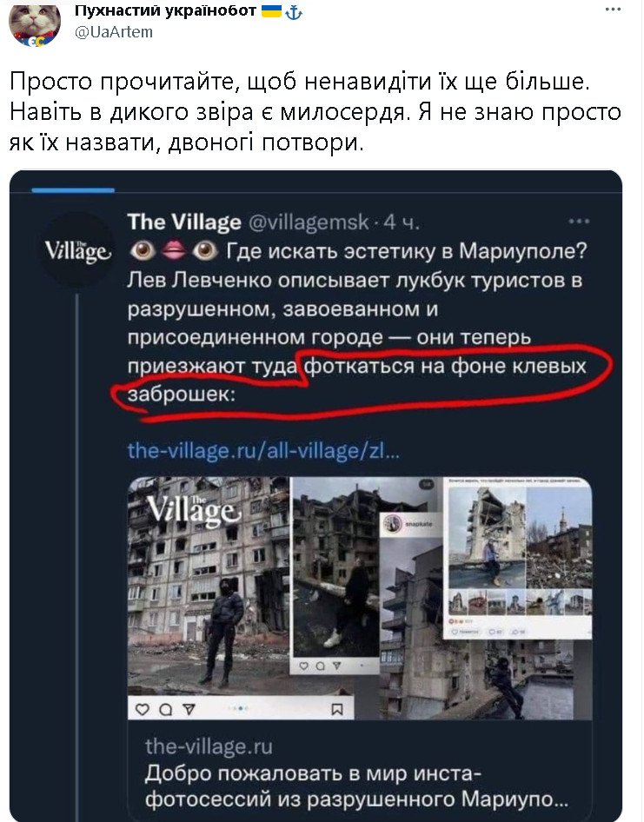Open the Пухнастий українобот display name
Screen dimensions: 644x822
(166, 10)
